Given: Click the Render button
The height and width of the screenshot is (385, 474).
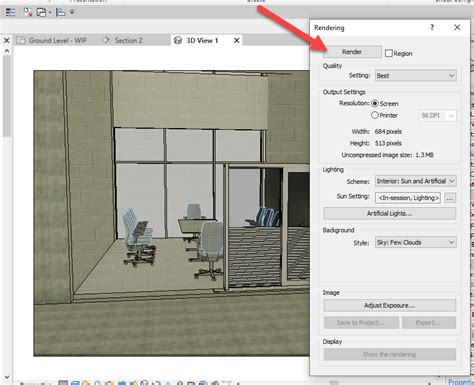Looking at the screenshot, I should point(352,52).
